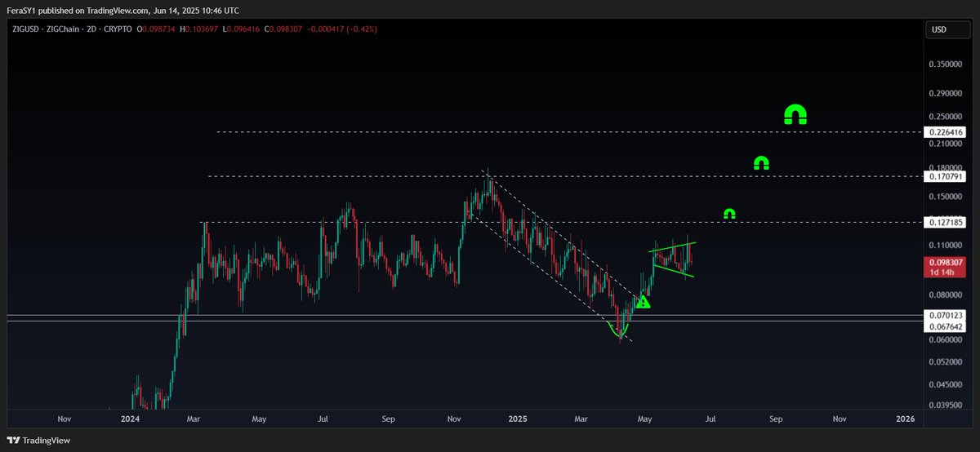Click the 0.170791 price level label
The width and height of the screenshot is (980, 452).
pyautogui.click(x=945, y=175)
